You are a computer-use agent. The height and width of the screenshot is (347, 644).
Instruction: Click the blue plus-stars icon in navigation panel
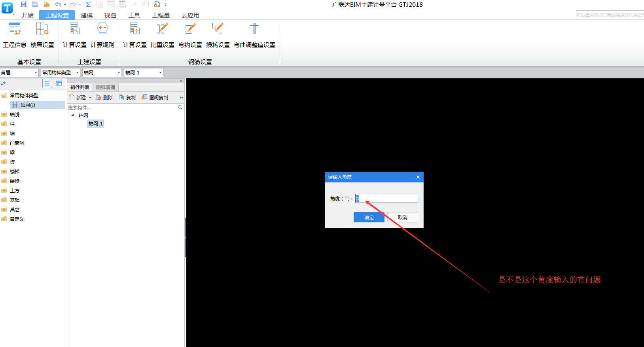[x=3, y=83]
